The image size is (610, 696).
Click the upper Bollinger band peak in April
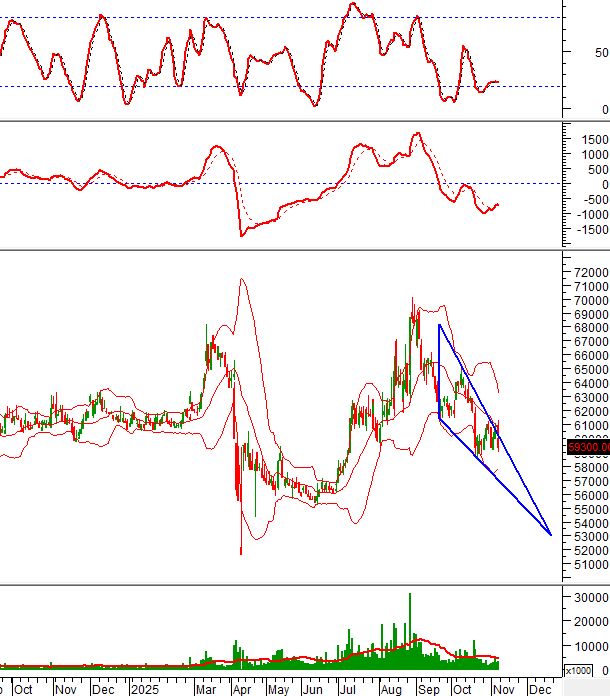point(241,280)
